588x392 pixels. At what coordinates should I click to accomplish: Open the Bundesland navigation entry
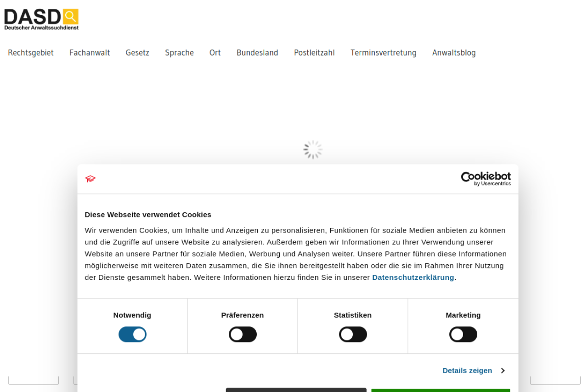pyautogui.click(x=257, y=53)
